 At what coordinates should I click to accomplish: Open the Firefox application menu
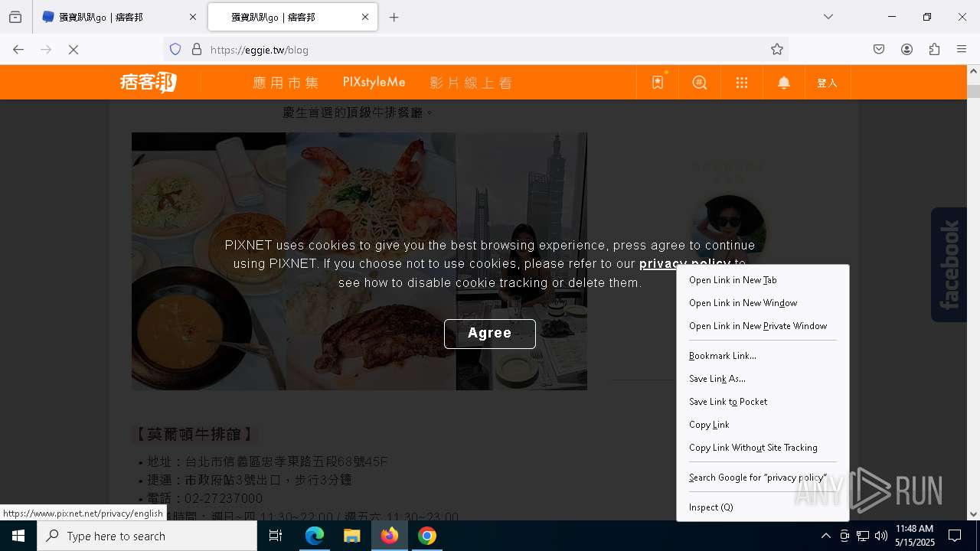[962, 49]
